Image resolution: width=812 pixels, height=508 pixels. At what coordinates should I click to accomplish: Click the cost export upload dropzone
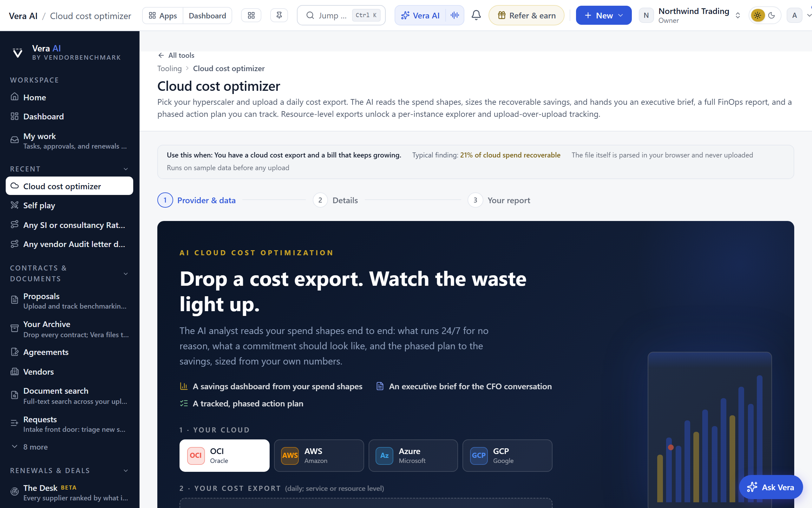coord(366,503)
